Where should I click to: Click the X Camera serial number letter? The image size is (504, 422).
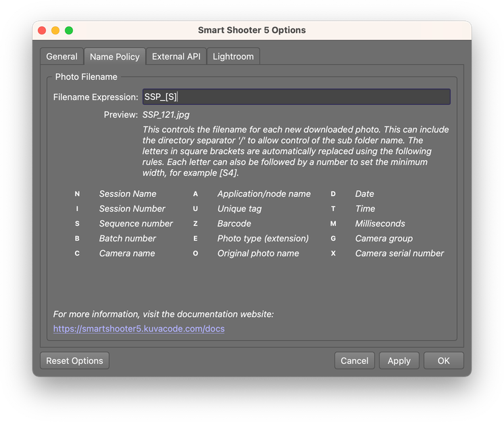coord(333,254)
